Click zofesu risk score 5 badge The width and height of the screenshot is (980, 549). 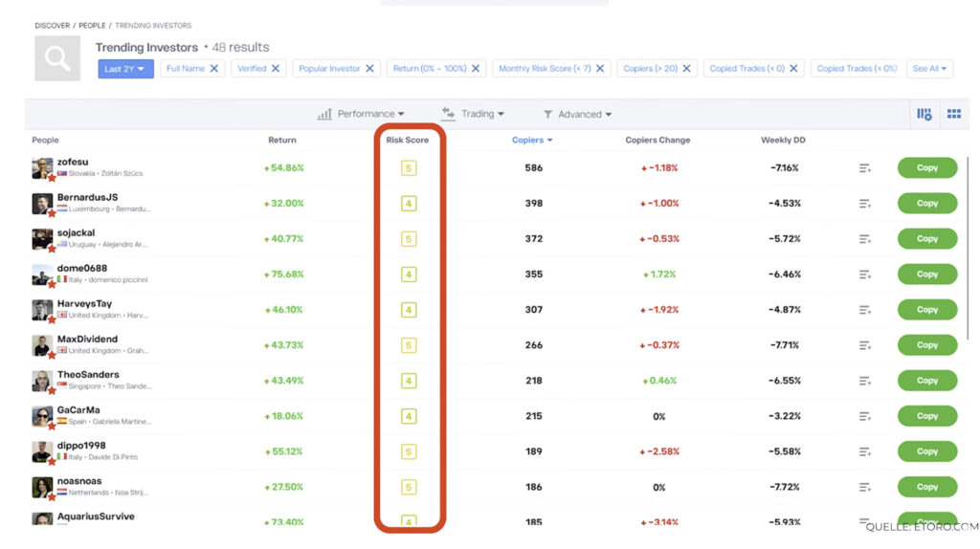pos(409,168)
